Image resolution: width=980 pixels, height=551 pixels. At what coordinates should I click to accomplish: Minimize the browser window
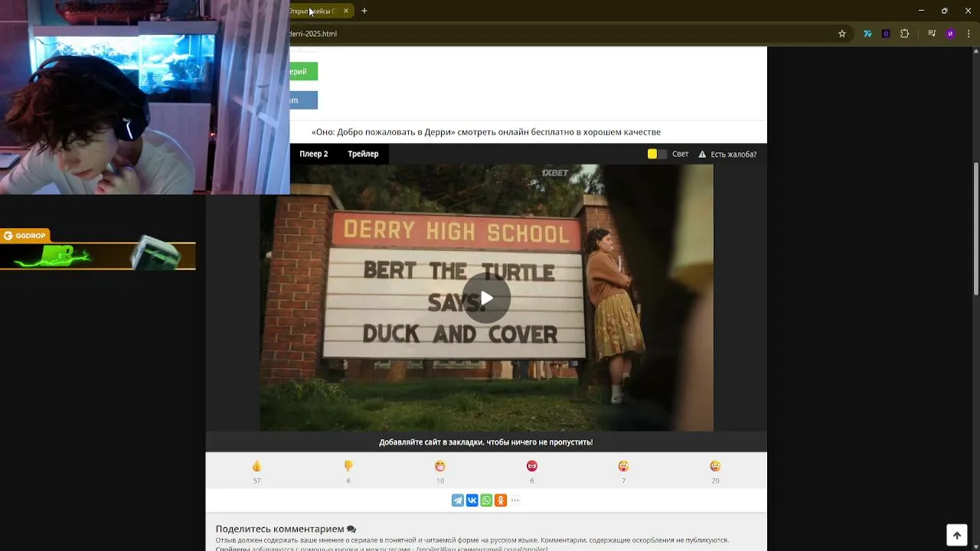[921, 11]
